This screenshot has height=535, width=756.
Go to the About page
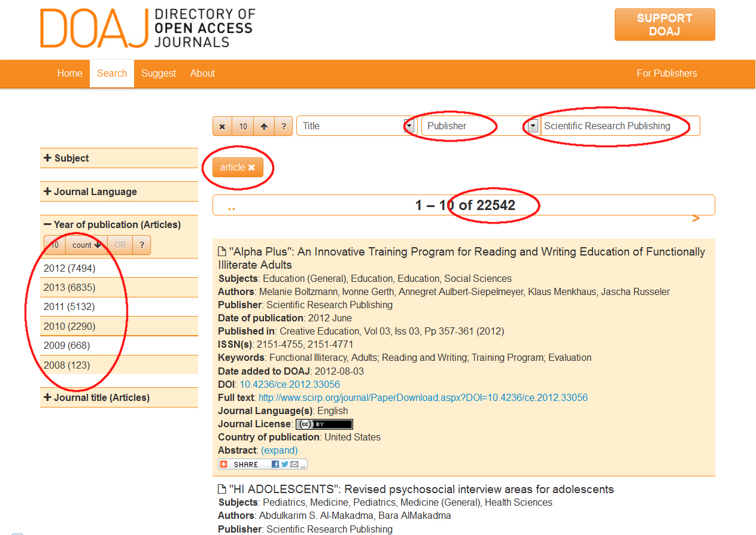click(x=202, y=74)
